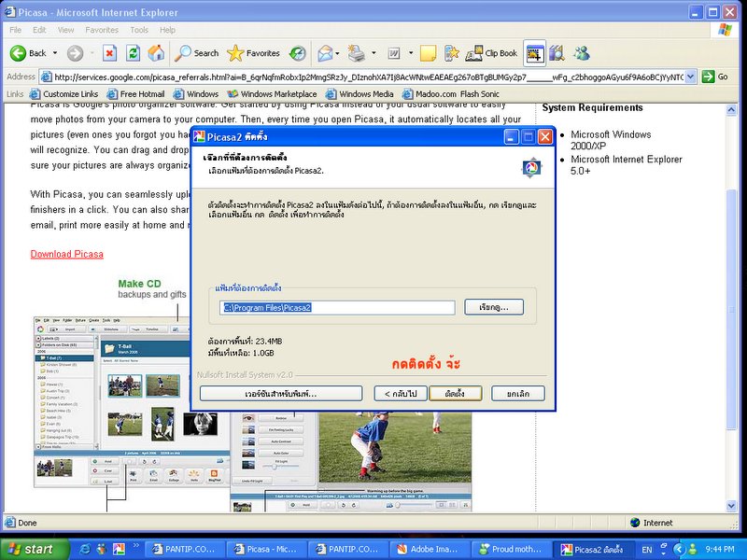Viewport: 747px width, 560px height.
Task: Click the Mail envelope icon
Action: [x=325, y=53]
